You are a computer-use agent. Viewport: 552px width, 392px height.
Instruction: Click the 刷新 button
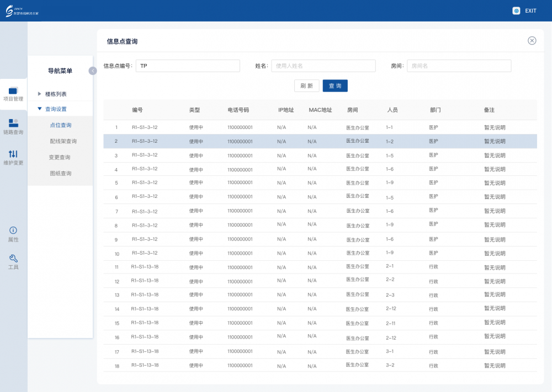[306, 86]
